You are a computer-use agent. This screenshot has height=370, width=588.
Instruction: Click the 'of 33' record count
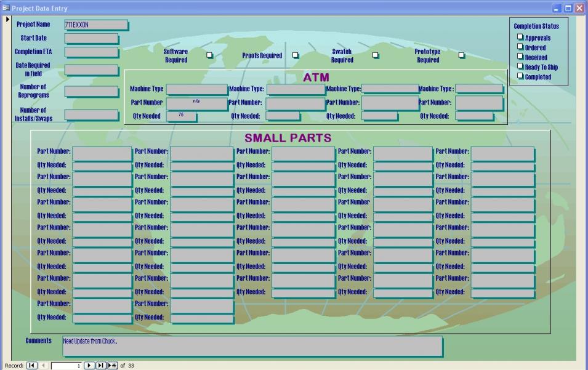pos(127,366)
